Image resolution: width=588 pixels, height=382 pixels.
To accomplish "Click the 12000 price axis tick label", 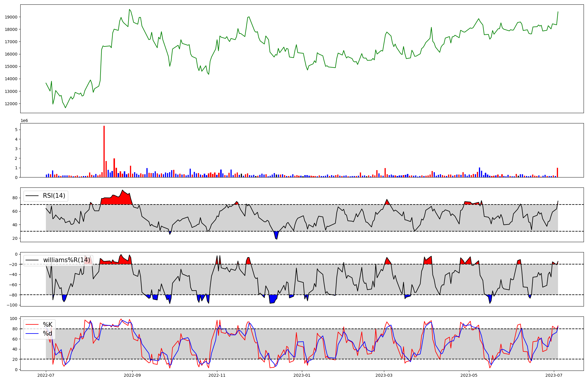I will click(11, 104).
